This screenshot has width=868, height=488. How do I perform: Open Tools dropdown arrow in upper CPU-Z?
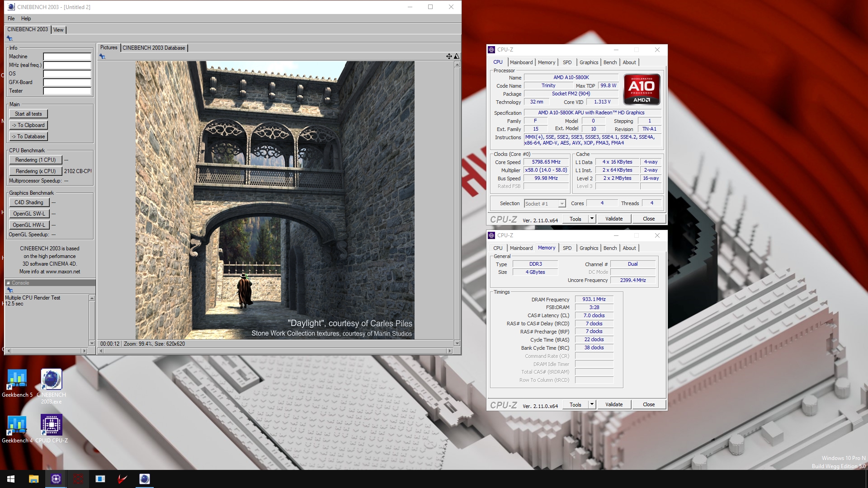(592, 219)
